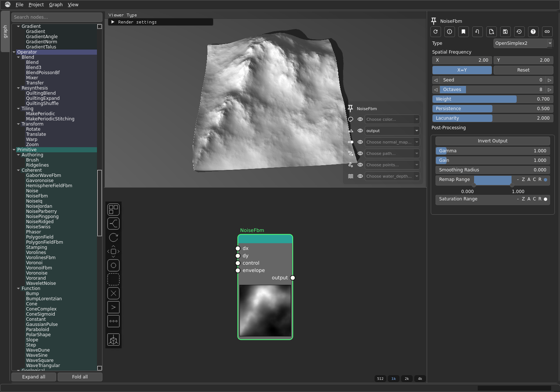
Task: Toggle visibility eye for the path
Action: (360, 153)
